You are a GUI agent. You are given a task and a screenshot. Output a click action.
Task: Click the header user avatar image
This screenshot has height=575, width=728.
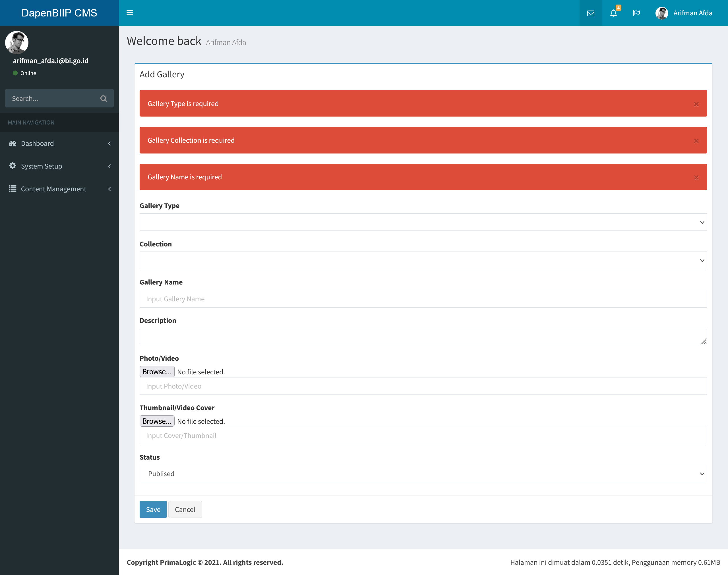pos(662,13)
